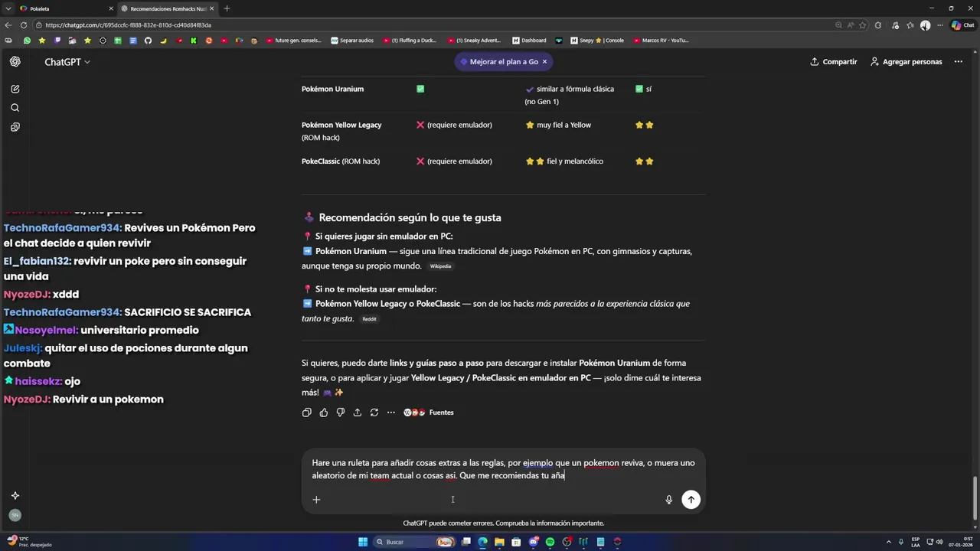Open the conversation options ellipsis menu
Screen dimensions: 980x551
point(958,61)
